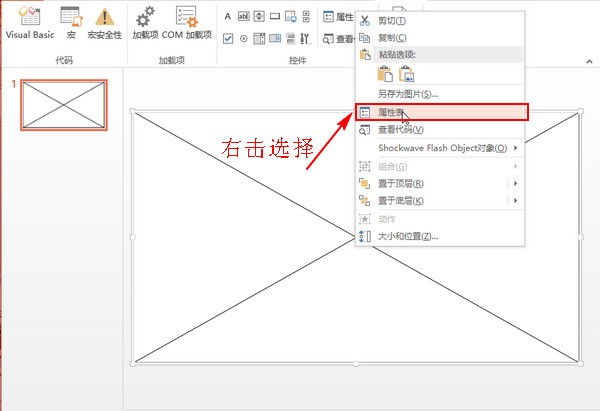Image resolution: width=600 pixels, height=411 pixels.
Task: Insert a Scroll Bar control
Action: tap(306, 16)
